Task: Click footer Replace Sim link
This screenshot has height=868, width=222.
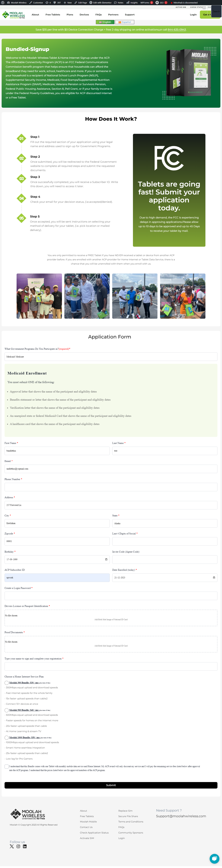Action: pos(125,811)
